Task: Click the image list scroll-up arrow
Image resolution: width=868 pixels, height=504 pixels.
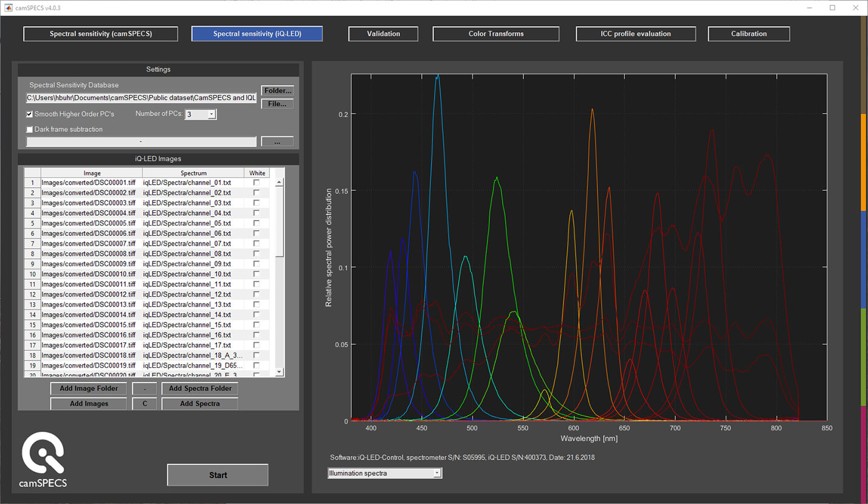Action: [x=280, y=182]
